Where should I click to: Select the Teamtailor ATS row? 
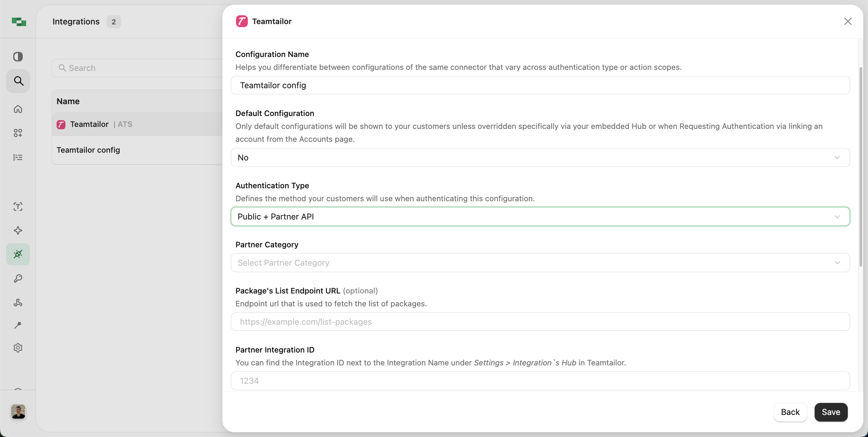(x=136, y=124)
